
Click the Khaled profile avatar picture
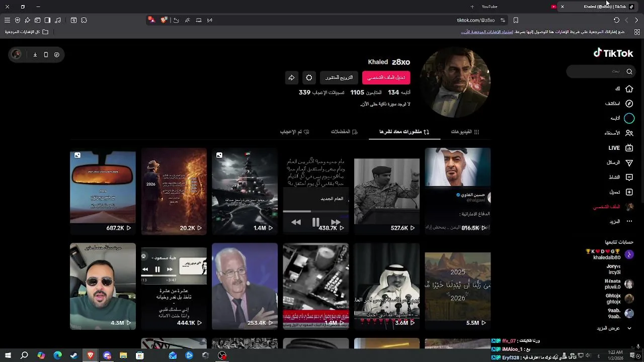point(455,82)
